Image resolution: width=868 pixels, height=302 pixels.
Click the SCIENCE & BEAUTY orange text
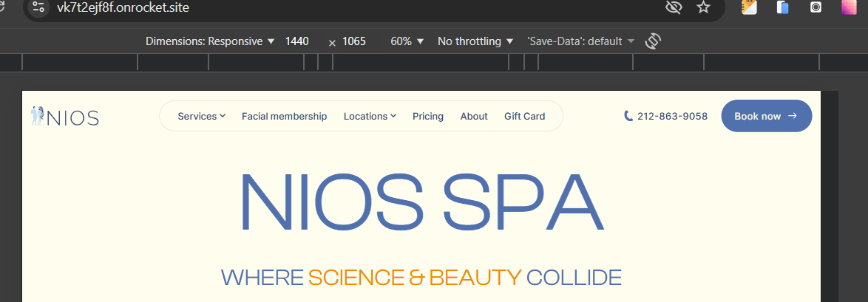[415, 277]
